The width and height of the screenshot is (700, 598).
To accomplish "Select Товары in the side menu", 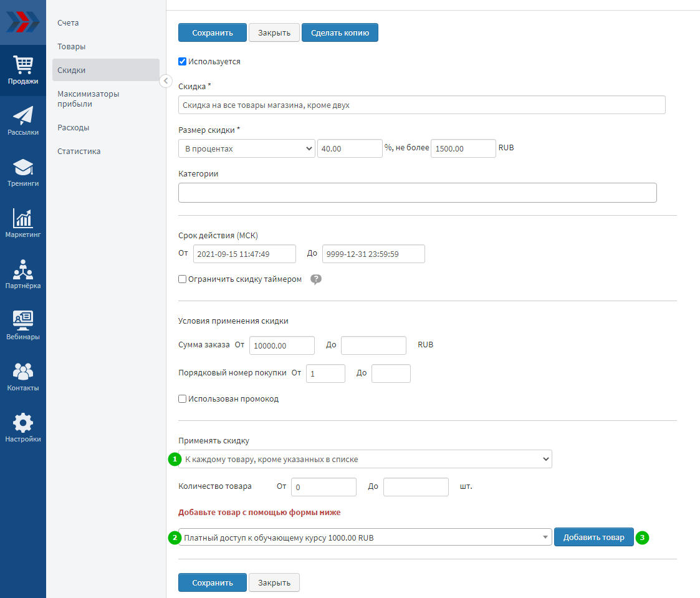I will click(72, 47).
